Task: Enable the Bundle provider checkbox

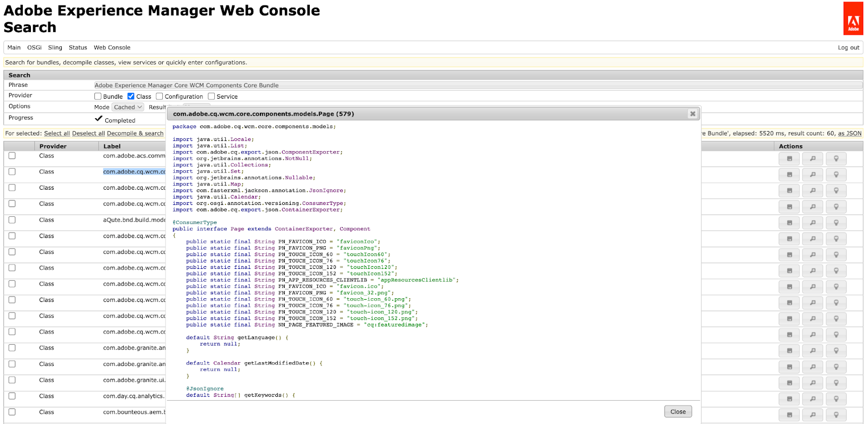Action: 98,96
